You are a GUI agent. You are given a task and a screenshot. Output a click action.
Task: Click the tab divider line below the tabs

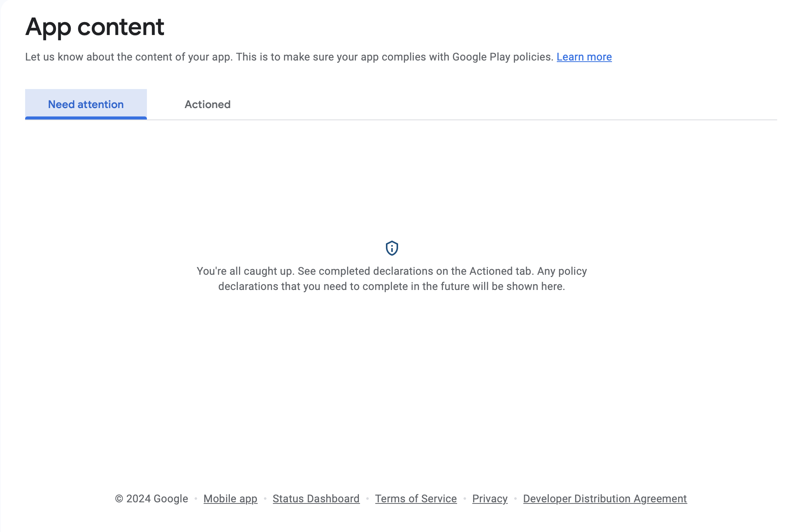[x=457, y=119]
